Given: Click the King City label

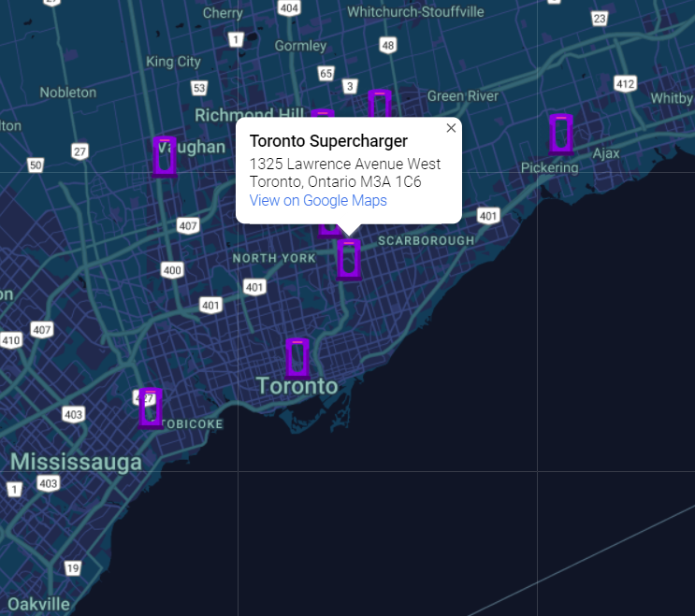Looking at the screenshot, I should click(x=173, y=62).
